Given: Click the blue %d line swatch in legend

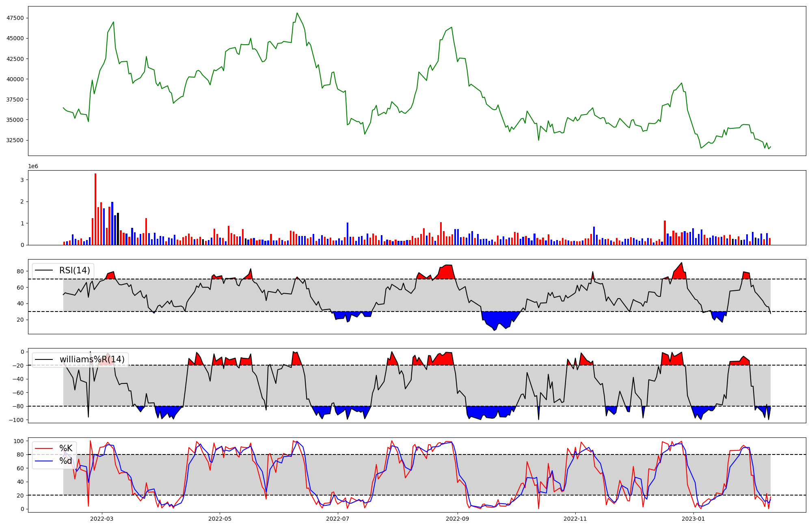Looking at the screenshot, I should tap(44, 461).
